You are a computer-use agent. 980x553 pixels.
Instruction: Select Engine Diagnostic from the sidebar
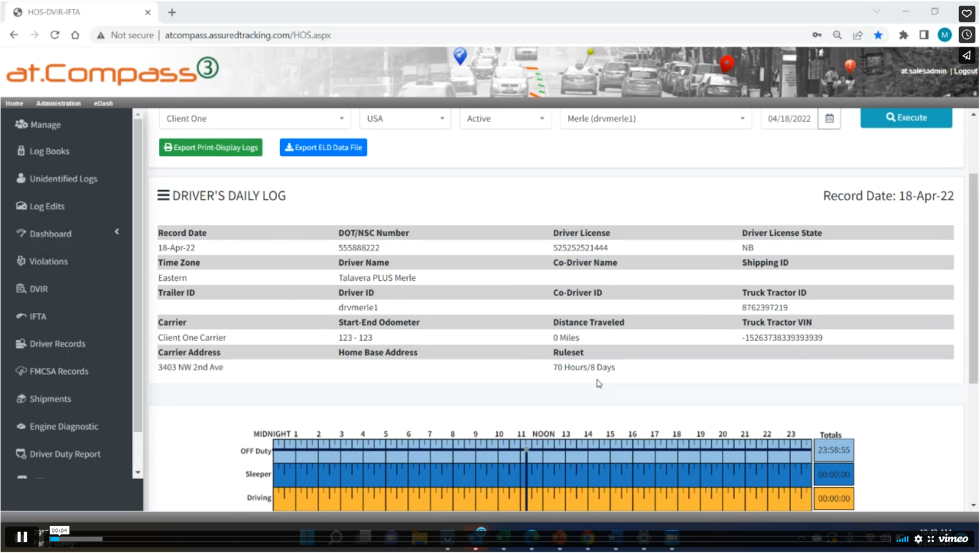pyautogui.click(x=64, y=426)
